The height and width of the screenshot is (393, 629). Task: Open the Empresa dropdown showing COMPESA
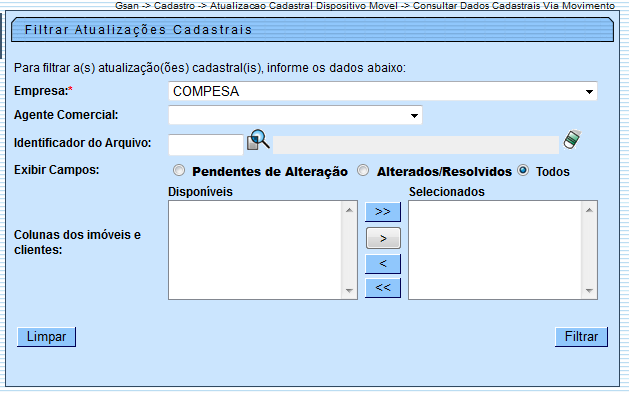[383, 91]
